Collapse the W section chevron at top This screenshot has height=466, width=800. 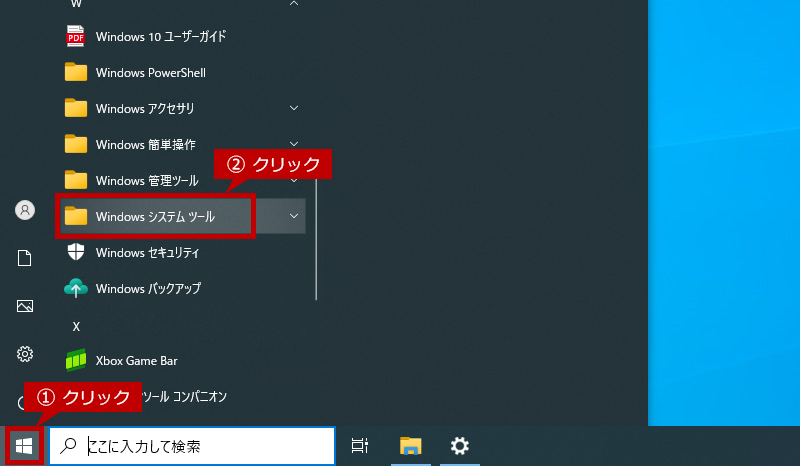[x=294, y=3]
